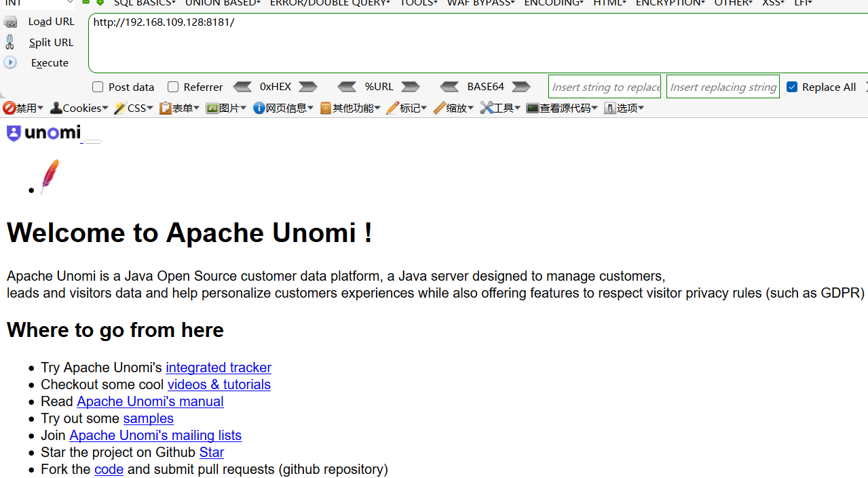This screenshot has width=868, height=478.
Task: Click the small navbar toggle beside unomi logo
Action: pyautogui.click(x=93, y=142)
